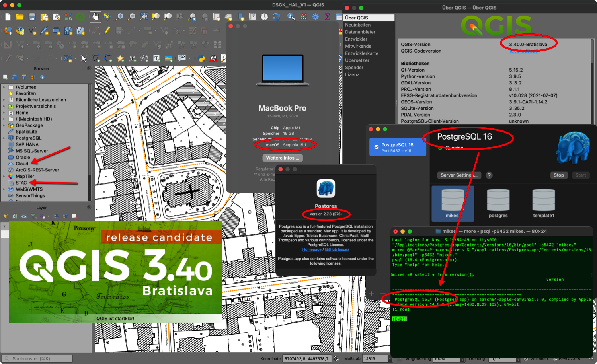Click the Save Project floppy disk icon
This screenshot has width=597, height=364.
(32, 17)
